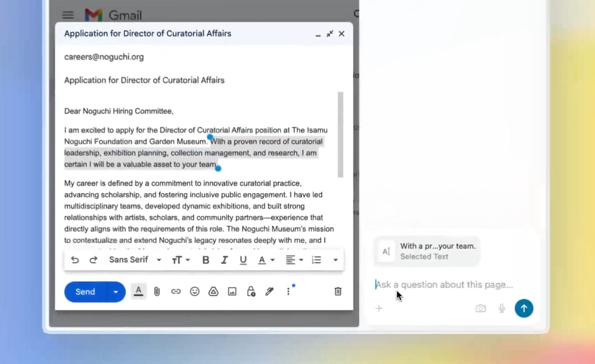Image resolution: width=595 pixels, height=364 pixels.
Task: Submit the question with the arrow button
Action: (524, 308)
